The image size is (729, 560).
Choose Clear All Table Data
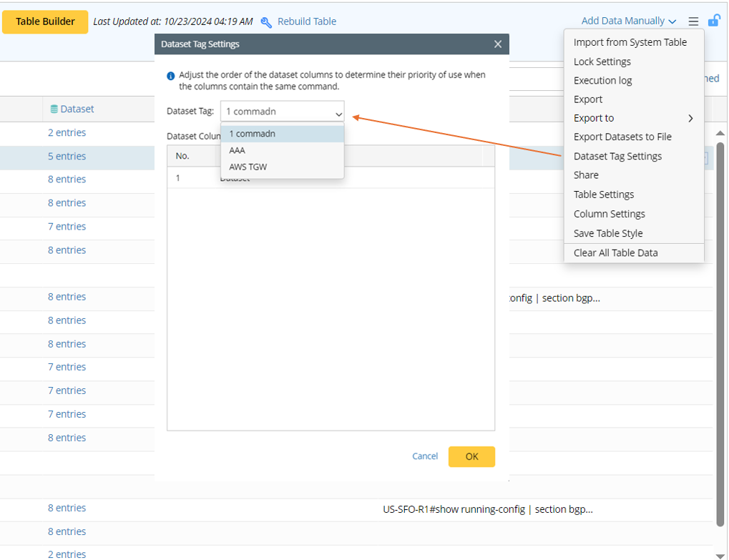(x=615, y=252)
